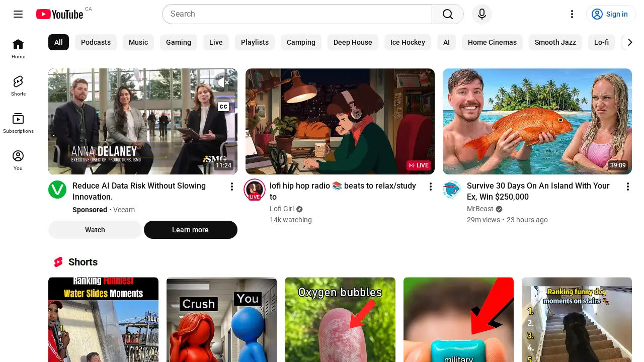Focus the Search input field
Image resolution: width=644 pixels, height=362 pixels.
(297, 14)
